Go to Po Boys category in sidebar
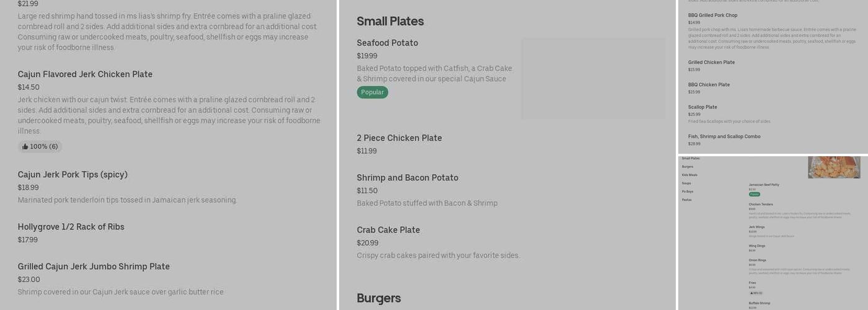 (688, 192)
